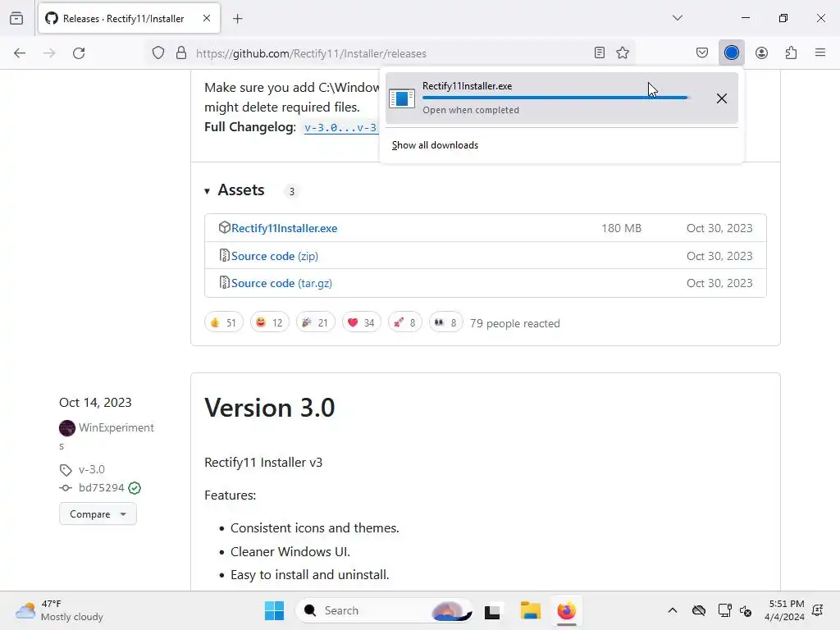Viewport: 840px width, 630px height.
Task: Reload the current page
Action: 79,53
